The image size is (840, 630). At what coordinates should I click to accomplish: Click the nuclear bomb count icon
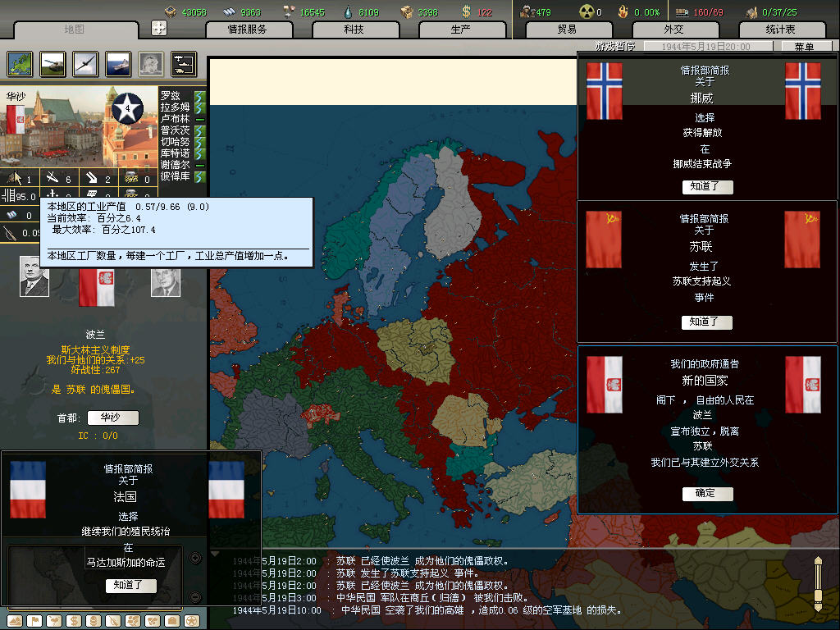point(587,11)
